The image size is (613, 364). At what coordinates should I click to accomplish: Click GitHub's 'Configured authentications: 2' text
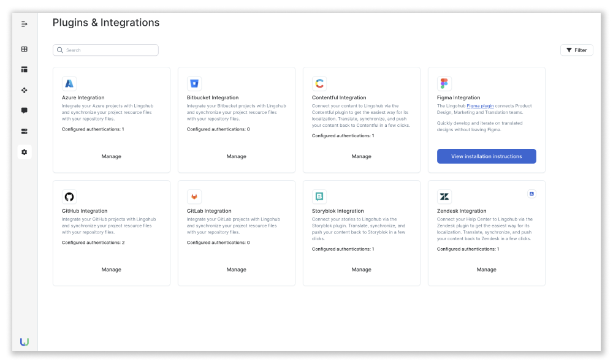pos(93,243)
